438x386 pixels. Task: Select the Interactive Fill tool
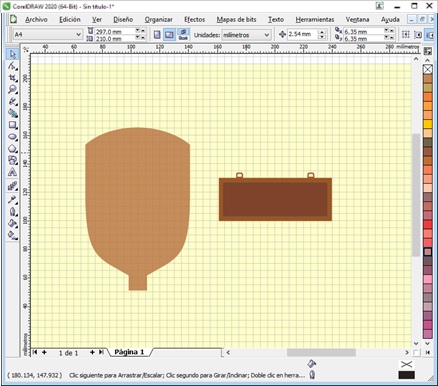(x=12, y=223)
